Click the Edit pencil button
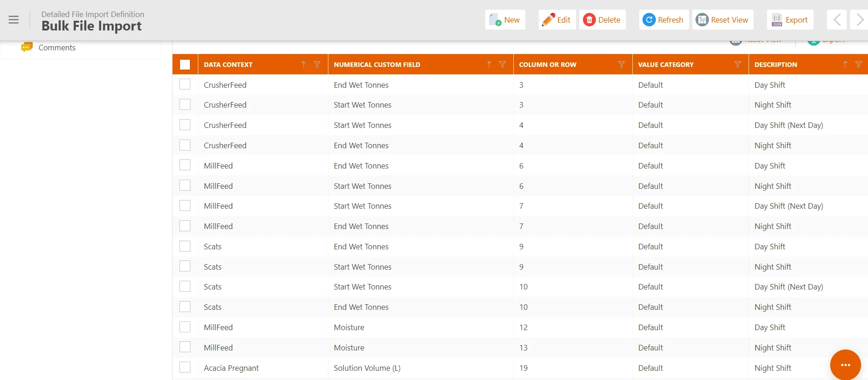The image size is (868, 380). point(557,20)
